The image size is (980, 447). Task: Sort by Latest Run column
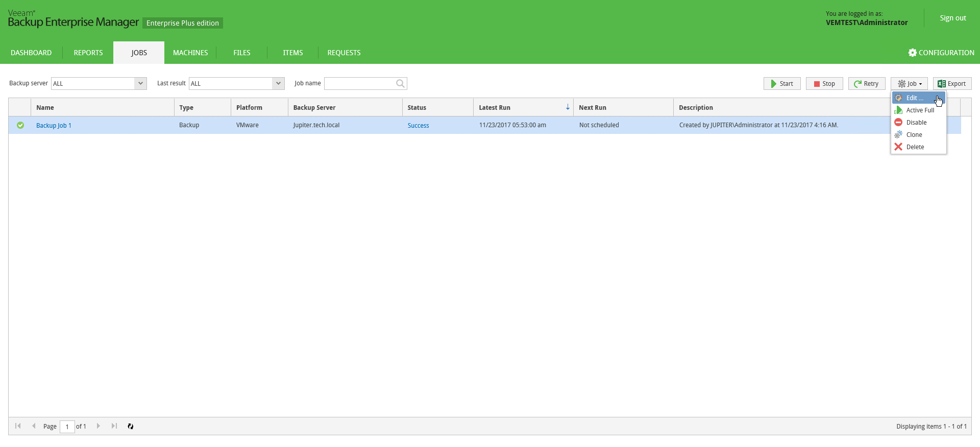point(523,108)
